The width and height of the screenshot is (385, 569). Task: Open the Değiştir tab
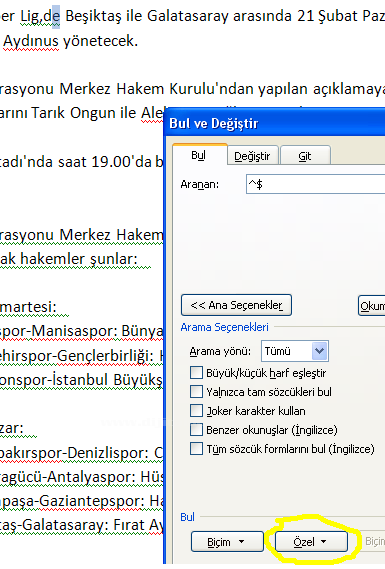(x=253, y=156)
